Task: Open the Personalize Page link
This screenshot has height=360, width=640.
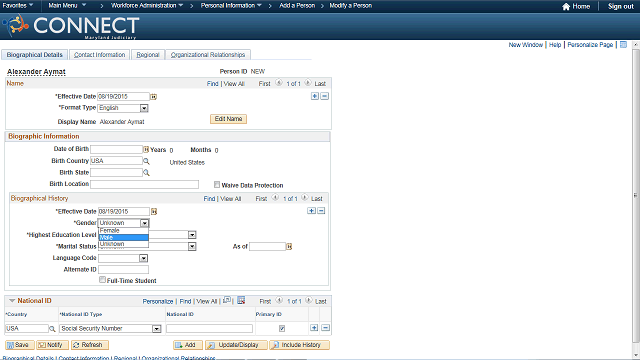Action: (590, 44)
